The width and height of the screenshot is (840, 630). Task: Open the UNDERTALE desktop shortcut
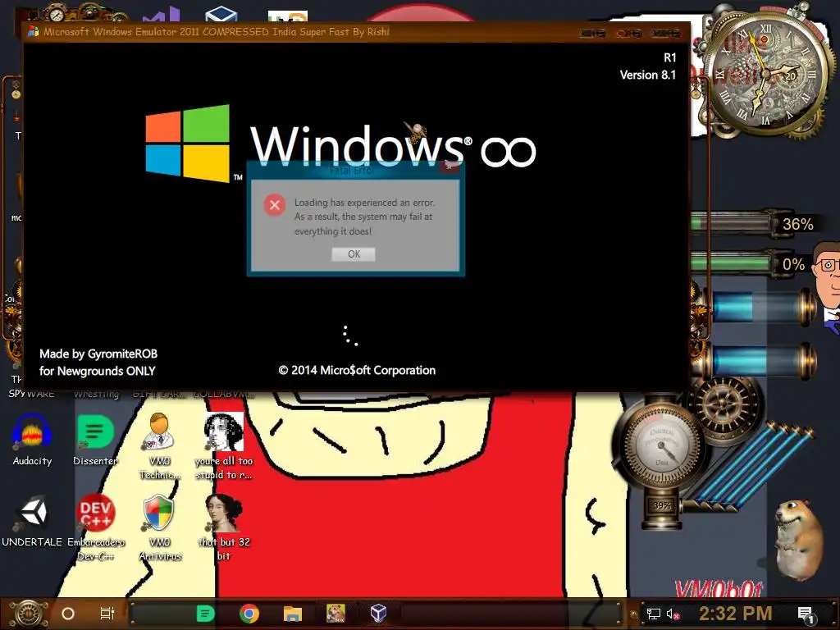tap(32, 521)
